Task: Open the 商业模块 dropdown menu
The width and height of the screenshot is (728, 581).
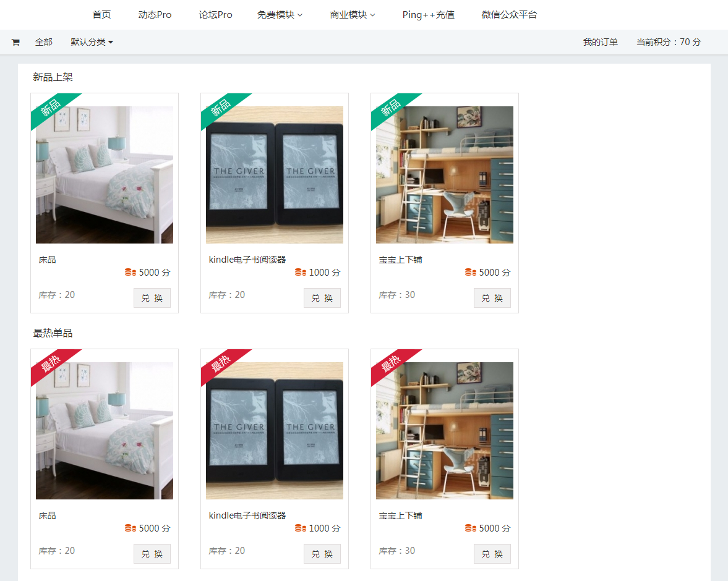Action: [353, 15]
